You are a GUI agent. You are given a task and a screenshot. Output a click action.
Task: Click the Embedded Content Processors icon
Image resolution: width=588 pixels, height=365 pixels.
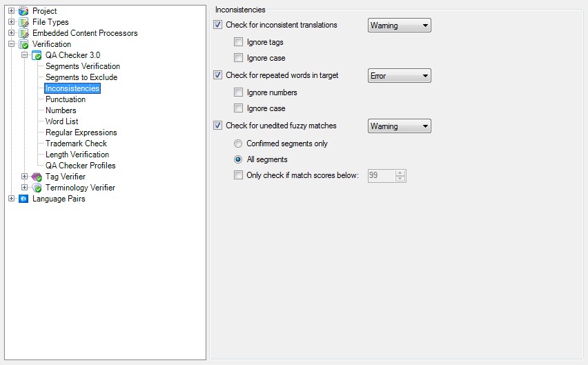click(x=23, y=33)
